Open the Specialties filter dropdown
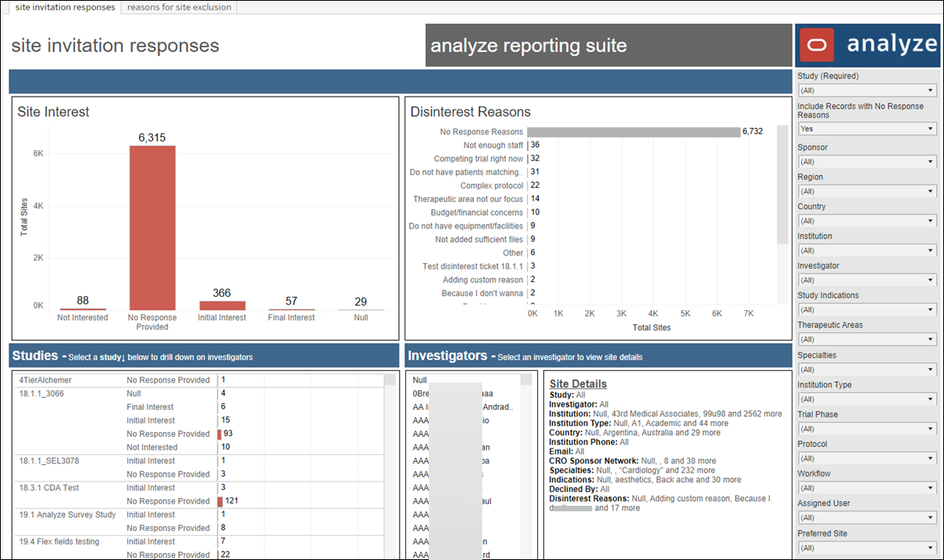The image size is (944, 560). pyautogui.click(x=867, y=369)
